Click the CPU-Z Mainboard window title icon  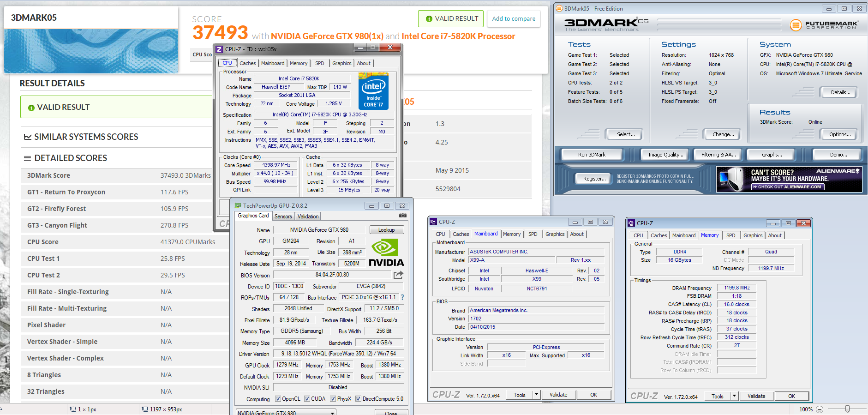tap(433, 222)
